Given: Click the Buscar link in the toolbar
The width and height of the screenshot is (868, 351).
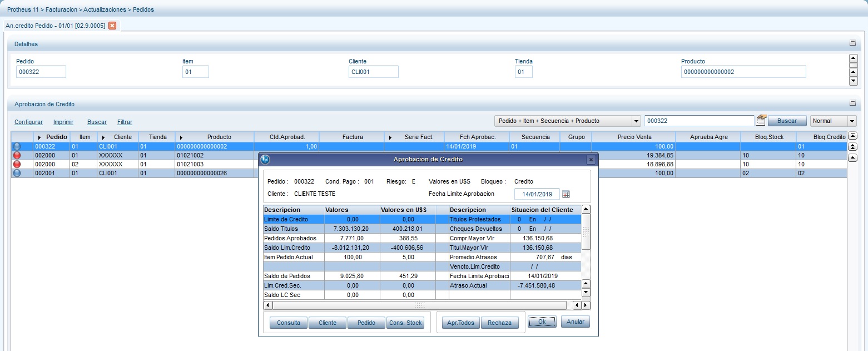Looking at the screenshot, I should click(x=97, y=122).
